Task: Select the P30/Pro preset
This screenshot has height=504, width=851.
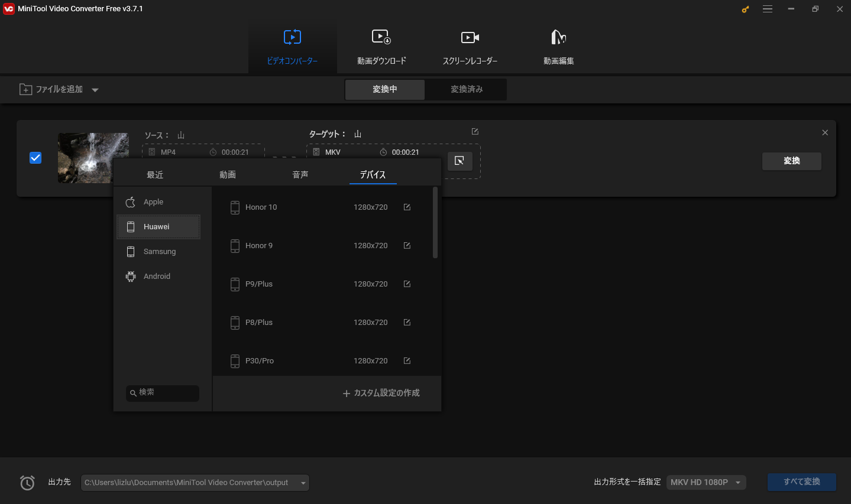Action: click(323, 360)
